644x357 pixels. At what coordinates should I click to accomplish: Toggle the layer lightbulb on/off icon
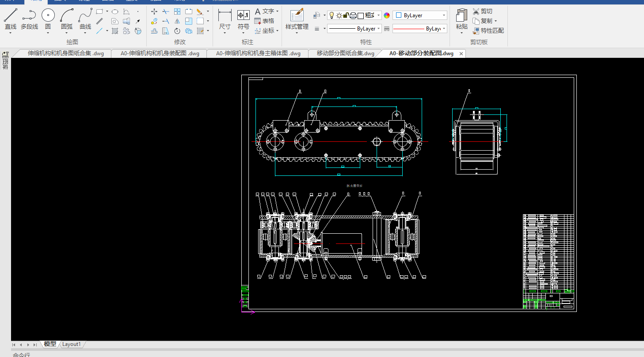332,15
